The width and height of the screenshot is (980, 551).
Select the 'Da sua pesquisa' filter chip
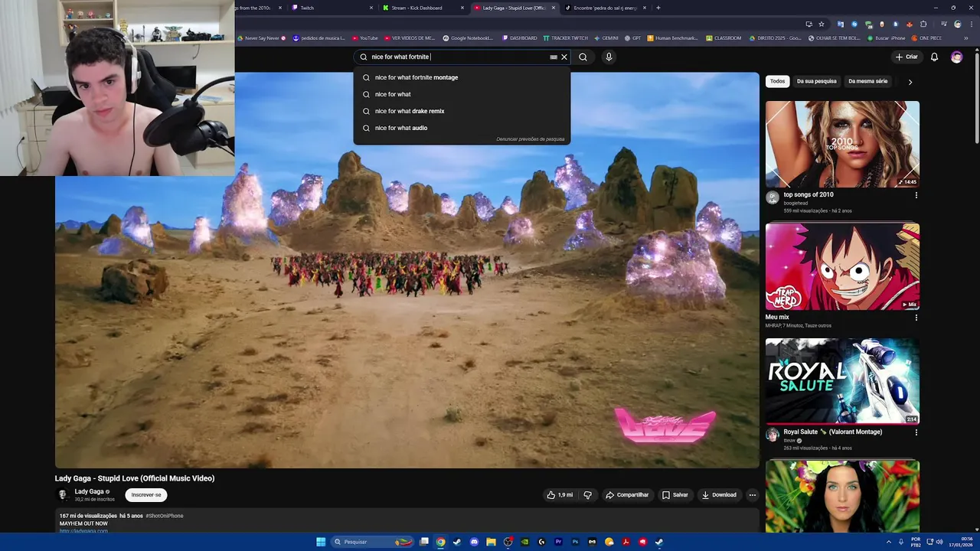(816, 81)
